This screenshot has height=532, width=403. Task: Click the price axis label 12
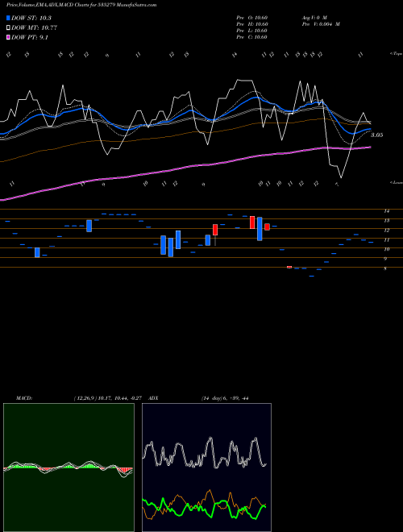coord(386,231)
